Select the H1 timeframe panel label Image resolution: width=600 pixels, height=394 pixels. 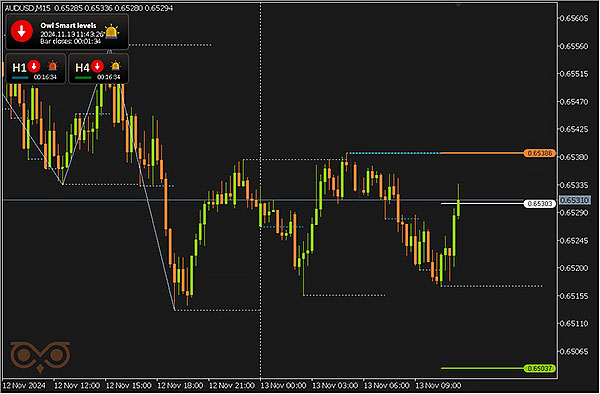[x=19, y=68]
